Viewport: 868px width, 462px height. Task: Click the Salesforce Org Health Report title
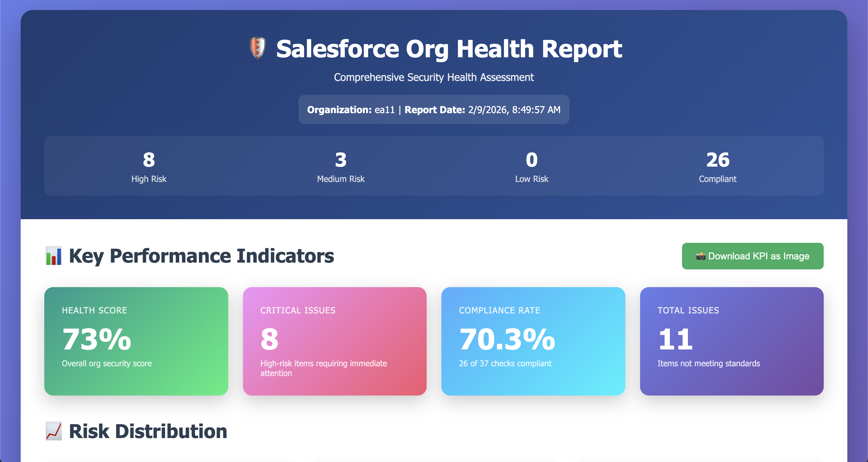pos(449,49)
